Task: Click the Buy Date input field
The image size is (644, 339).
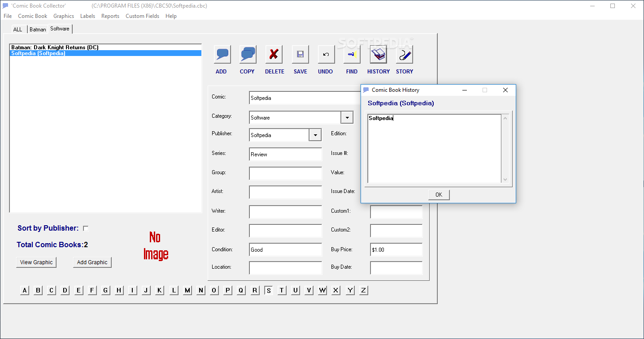Action: 396,268
